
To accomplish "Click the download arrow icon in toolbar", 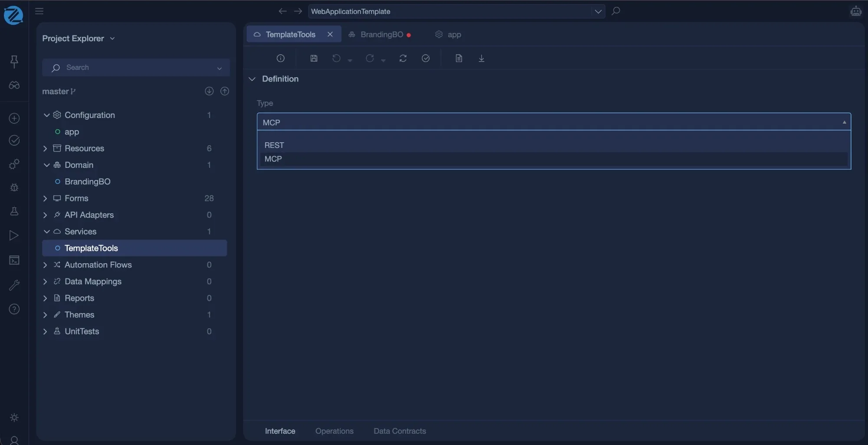I will 481,58.
